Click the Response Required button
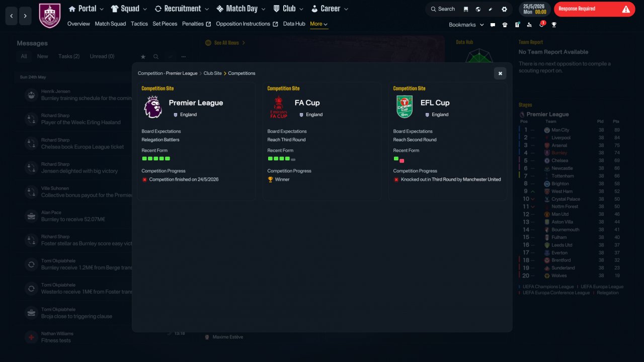This screenshot has width=644, height=362. pos(594,9)
